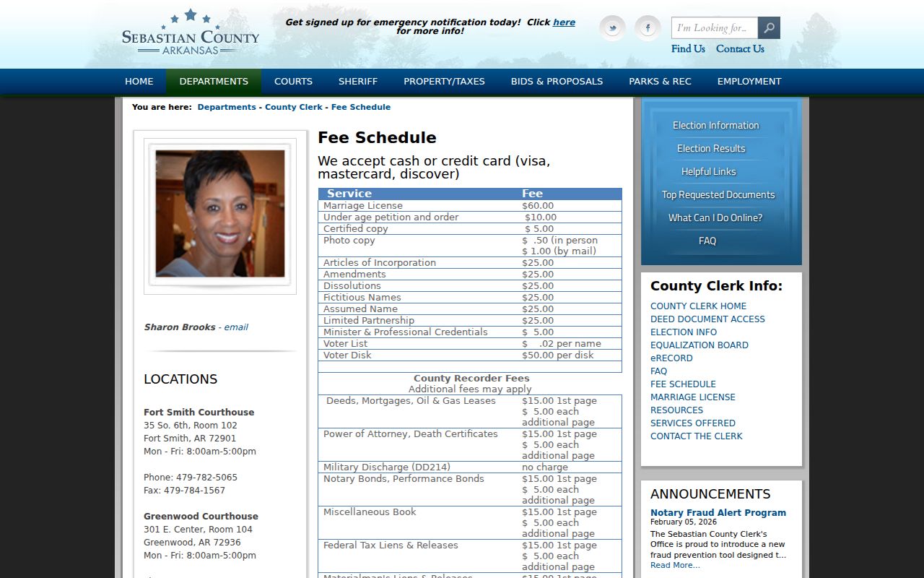
Task: Open Helpful Links in the blue panel
Action: click(x=709, y=172)
